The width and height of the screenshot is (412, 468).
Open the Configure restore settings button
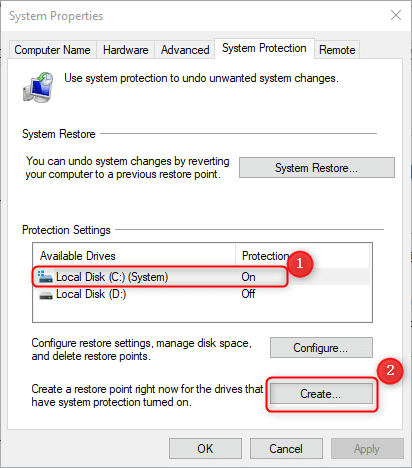321,348
